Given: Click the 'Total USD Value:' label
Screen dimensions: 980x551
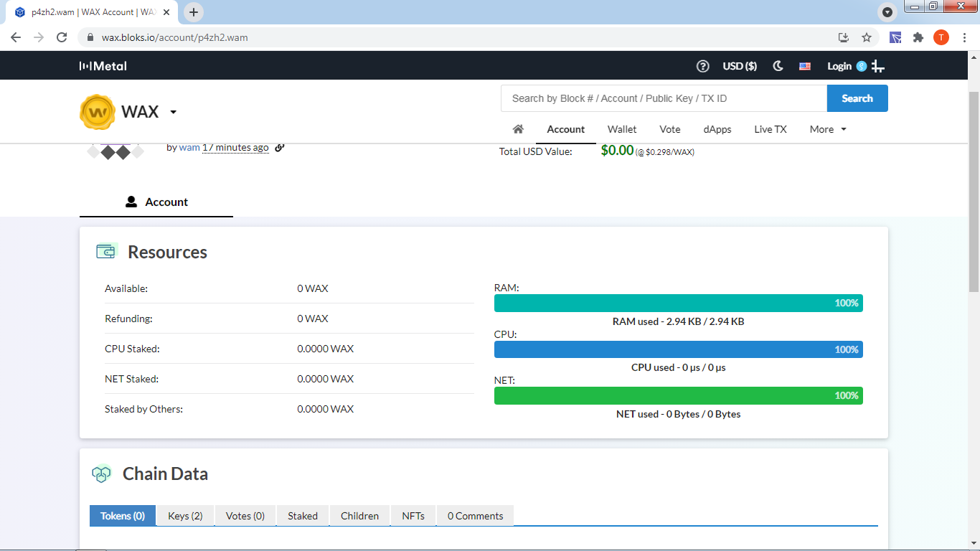Looking at the screenshot, I should pyautogui.click(x=536, y=151).
